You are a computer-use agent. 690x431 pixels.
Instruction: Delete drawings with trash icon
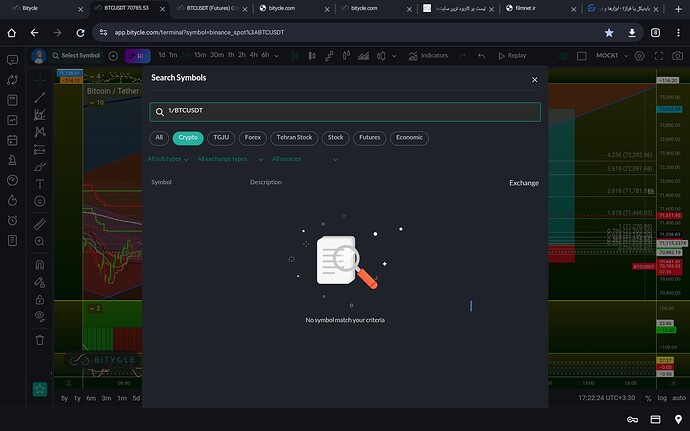tap(40, 340)
